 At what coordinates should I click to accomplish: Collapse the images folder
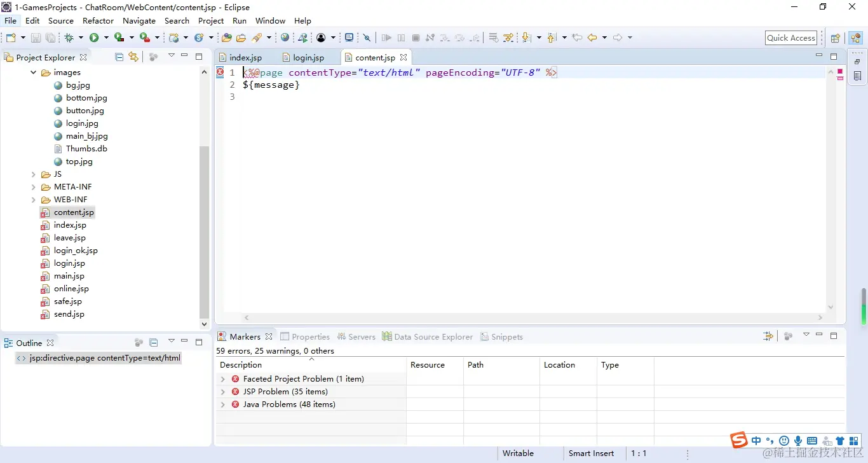(x=34, y=73)
